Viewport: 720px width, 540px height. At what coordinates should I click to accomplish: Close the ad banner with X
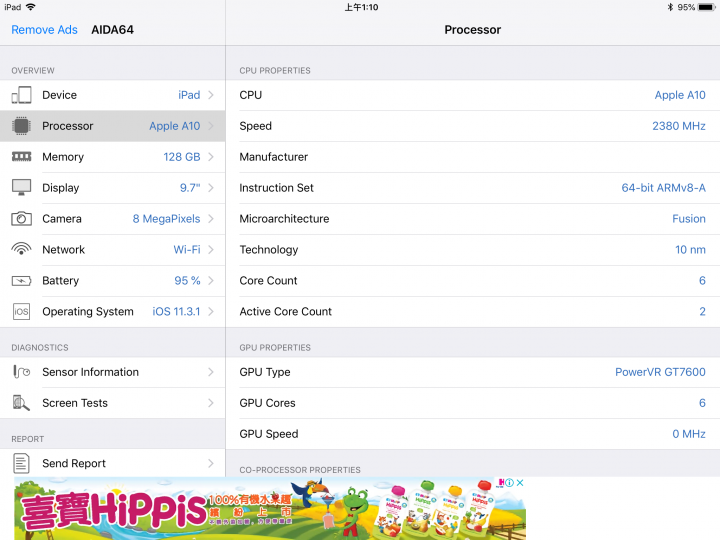point(520,483)
